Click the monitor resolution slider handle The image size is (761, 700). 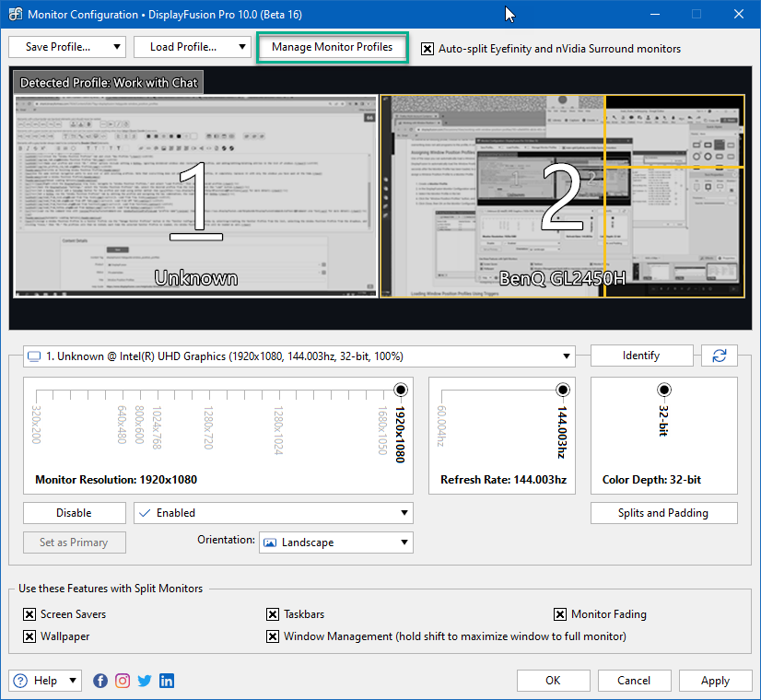click(x=401, y=390)
